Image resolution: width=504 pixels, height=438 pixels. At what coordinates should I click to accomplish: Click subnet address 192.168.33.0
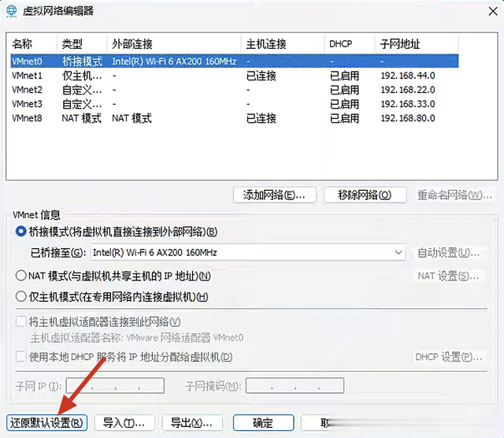pyautogui.click(x=408, y=104)
